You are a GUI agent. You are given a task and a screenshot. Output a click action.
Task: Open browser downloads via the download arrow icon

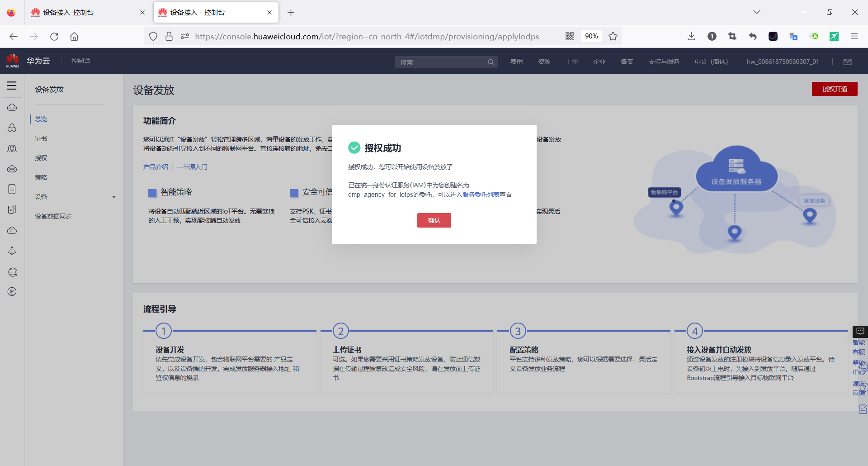pos(691,36)
